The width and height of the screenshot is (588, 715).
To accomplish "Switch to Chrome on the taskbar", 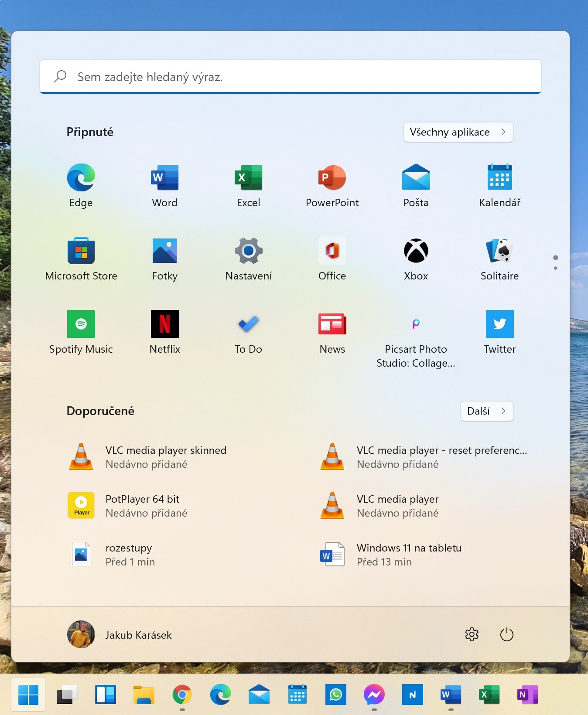I will coord(182,695).
